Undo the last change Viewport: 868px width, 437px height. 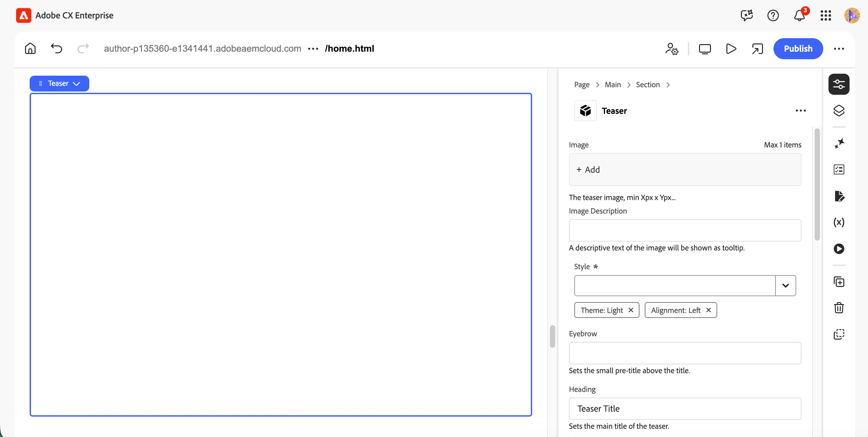pyautogui.click(x=57, y=48)
